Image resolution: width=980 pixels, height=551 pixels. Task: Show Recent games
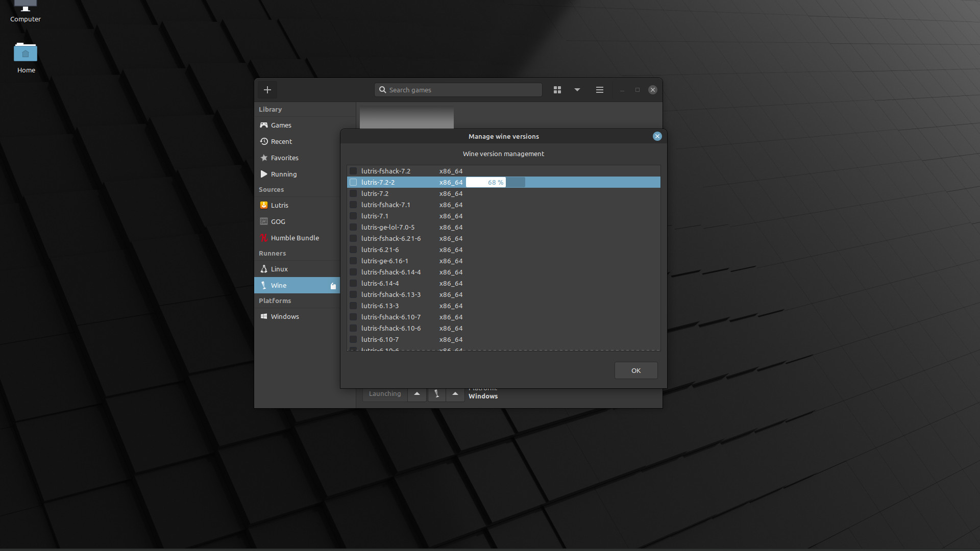(305, 141)
